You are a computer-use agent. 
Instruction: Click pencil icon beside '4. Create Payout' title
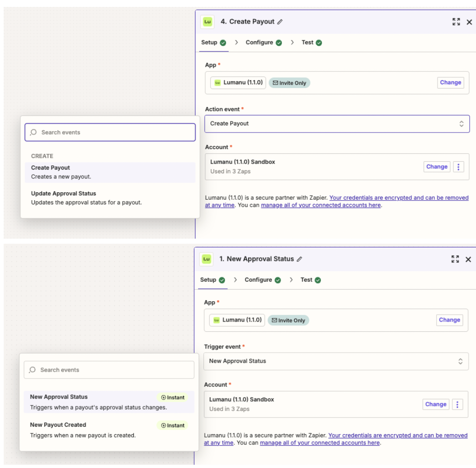[280, 22]
